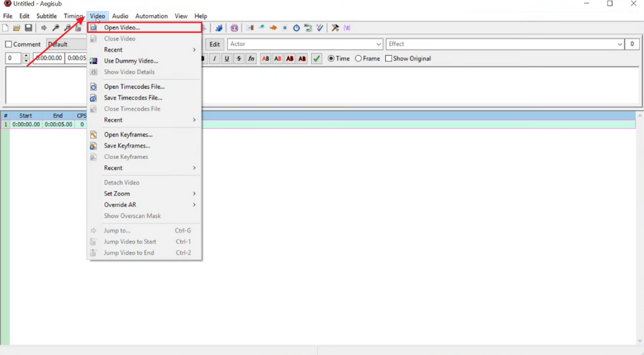
Task: Click the Zoom in magnifier toolbar icon
Action: pyautogui.click(x=56, y=28)
